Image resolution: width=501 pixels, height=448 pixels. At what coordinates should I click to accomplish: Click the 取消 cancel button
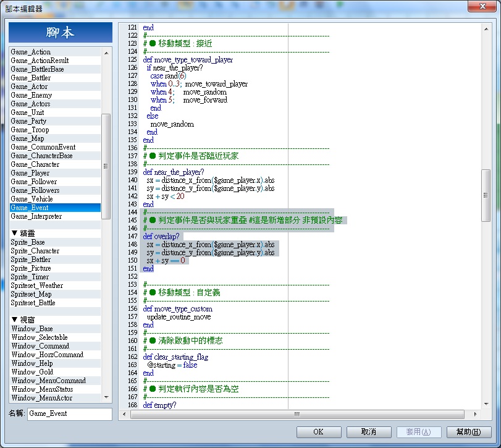coord(369,432)
